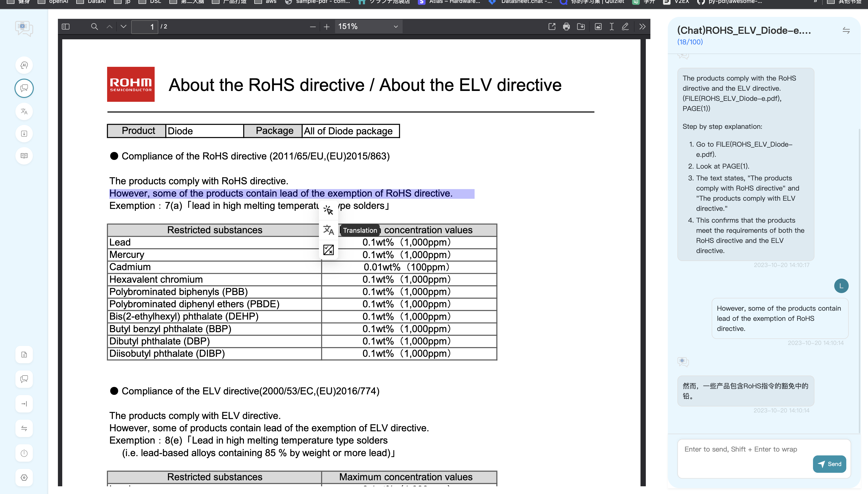Click the 18/100 usage counter link
This screenshot has width=868, height=494.
point(690,42)
